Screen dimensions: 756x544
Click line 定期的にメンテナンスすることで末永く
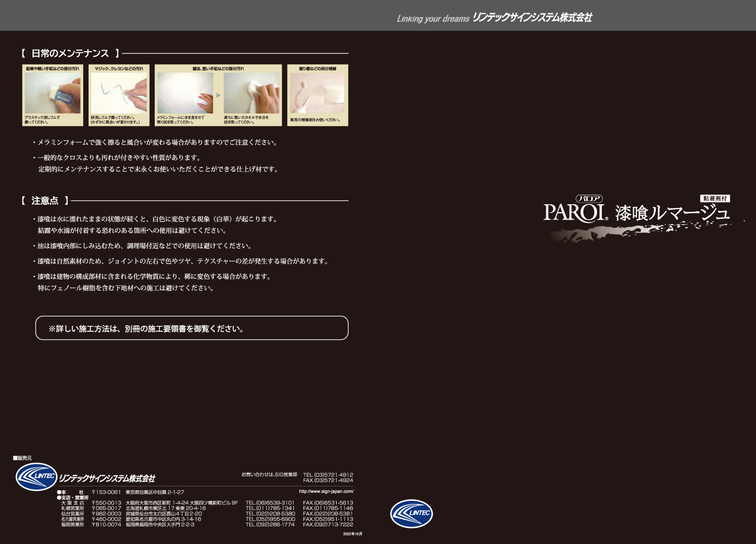(x=158, y=169)
